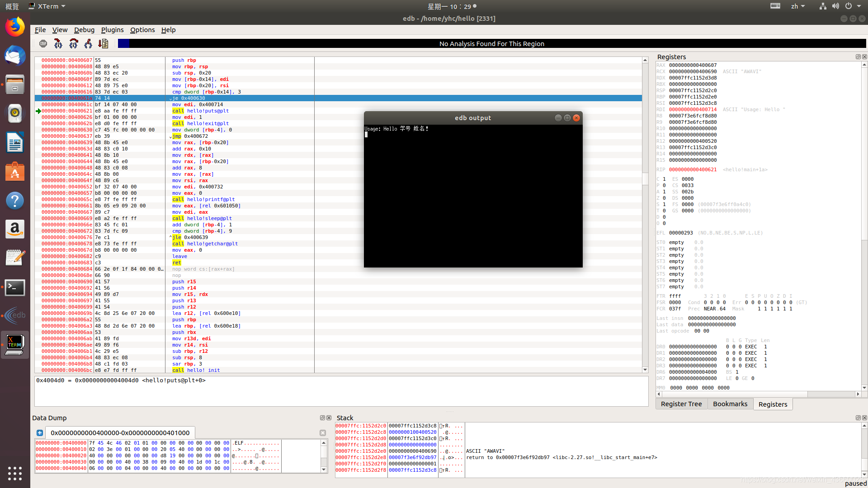Switch to the Bookmarks tab

coord(730,404)
